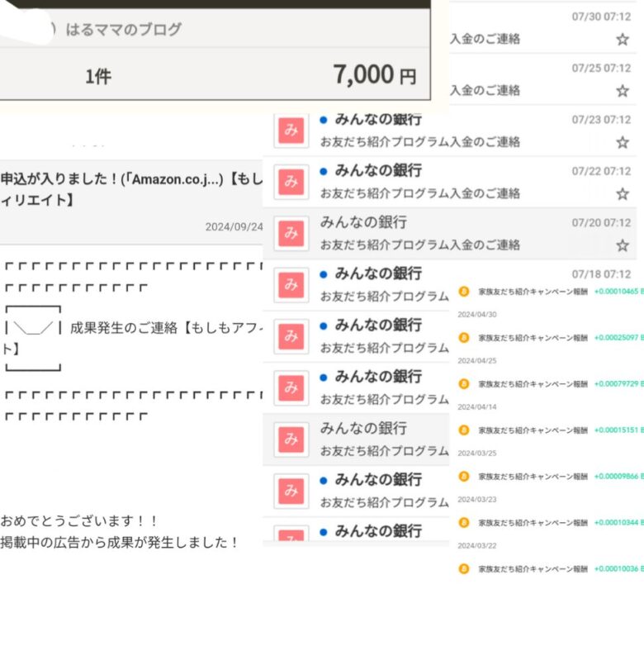Open the 入金のご連絡 subject dated 07/25
The height and width of the screenshot is (651, 644).
485,91
